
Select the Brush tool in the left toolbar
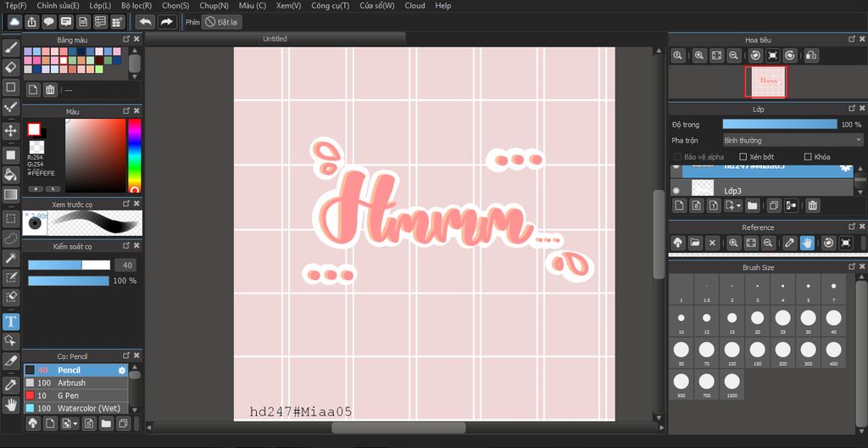pyautogui.click(x=10, y=48)
